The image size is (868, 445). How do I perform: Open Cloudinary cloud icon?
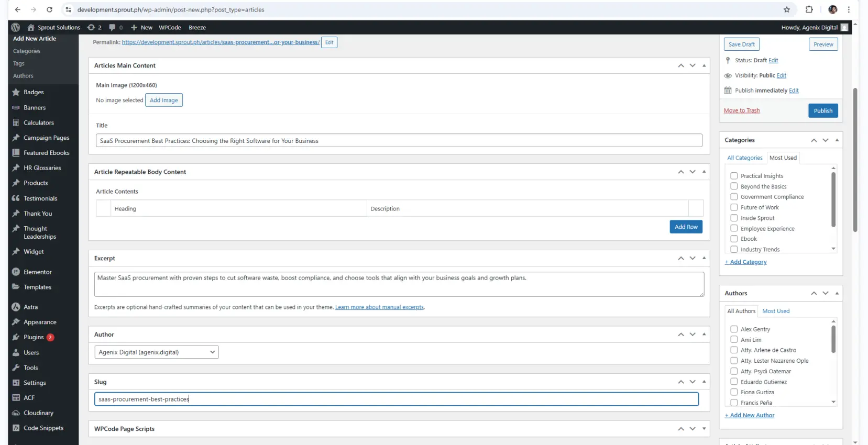(x=16, y=413)
